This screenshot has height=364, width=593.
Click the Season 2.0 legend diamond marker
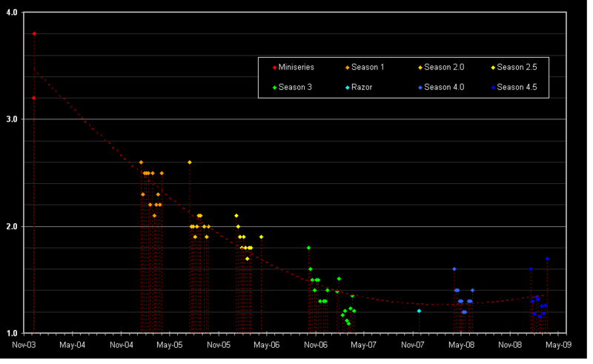[420, 67]
